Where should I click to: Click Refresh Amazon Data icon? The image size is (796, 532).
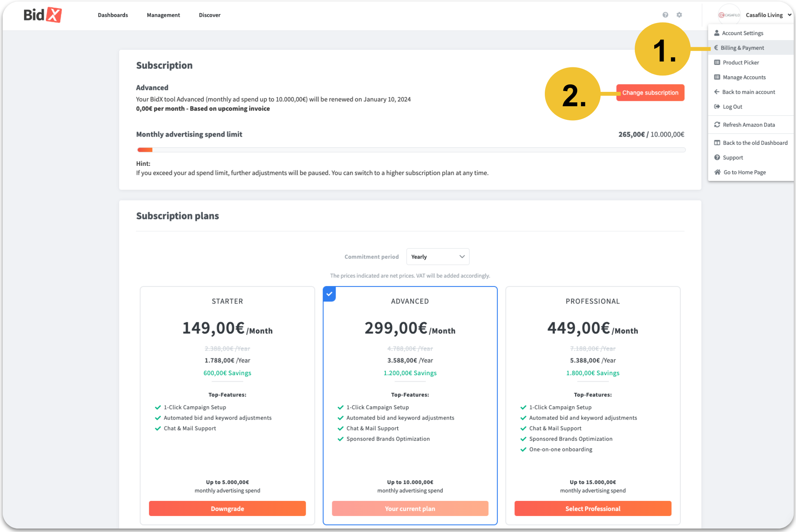(718, 125)
